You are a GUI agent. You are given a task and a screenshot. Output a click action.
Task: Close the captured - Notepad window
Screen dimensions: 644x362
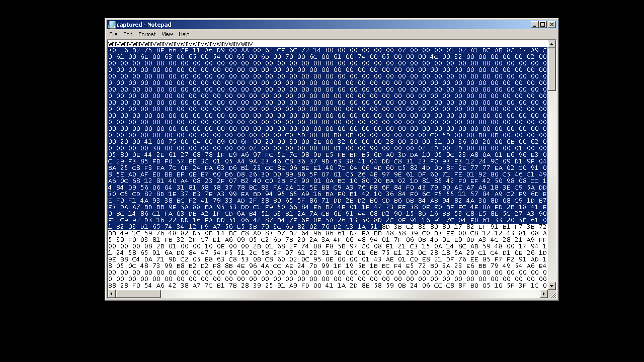pyautogui.click(x=551, y=25)
